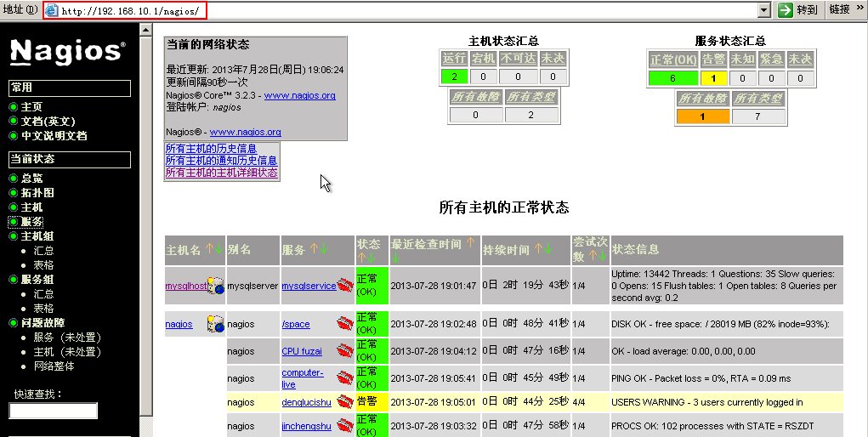Click the IE page icon in address bar
Screen dimensions: 868x437
click(52, 10)
